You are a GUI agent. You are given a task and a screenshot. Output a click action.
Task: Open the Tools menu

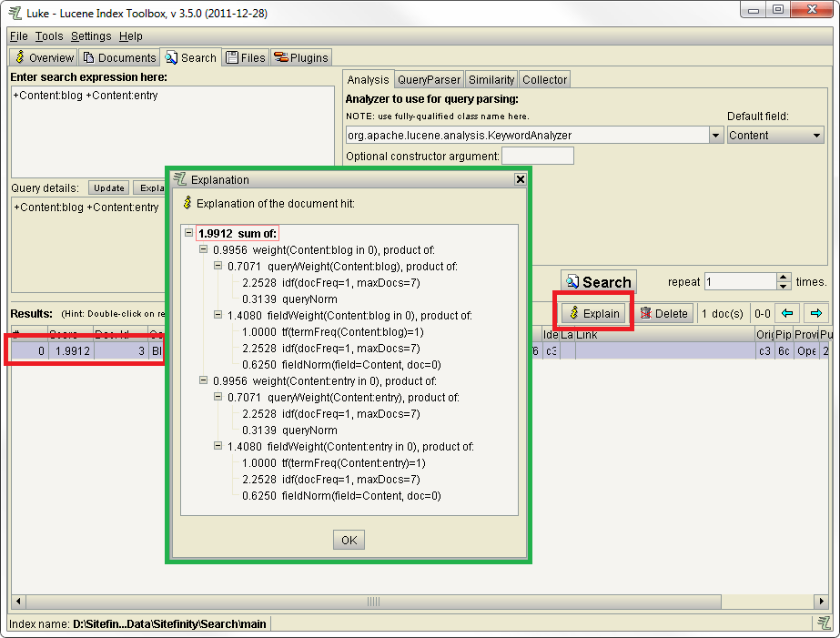(49, 36)
